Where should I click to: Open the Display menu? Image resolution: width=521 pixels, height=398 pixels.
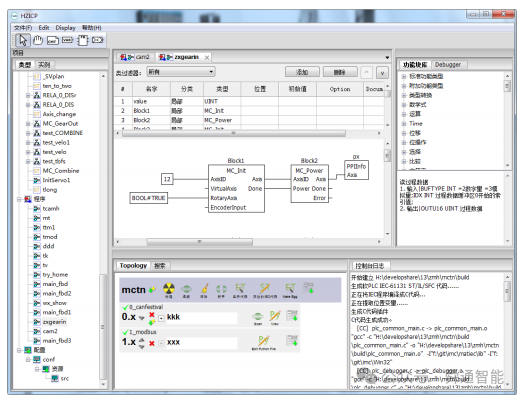65,28
